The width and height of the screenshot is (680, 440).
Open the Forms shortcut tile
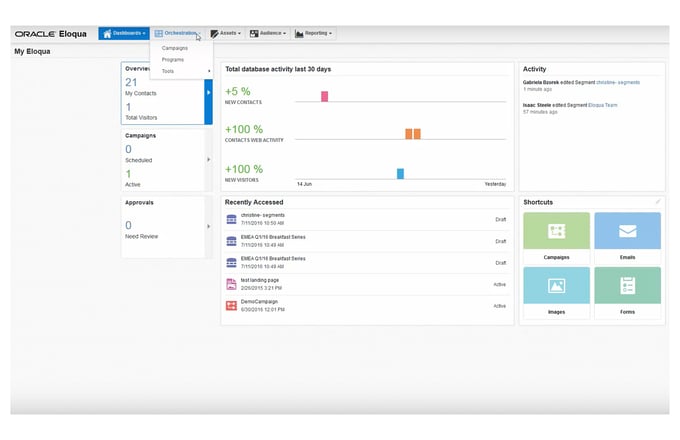[627, 290]
